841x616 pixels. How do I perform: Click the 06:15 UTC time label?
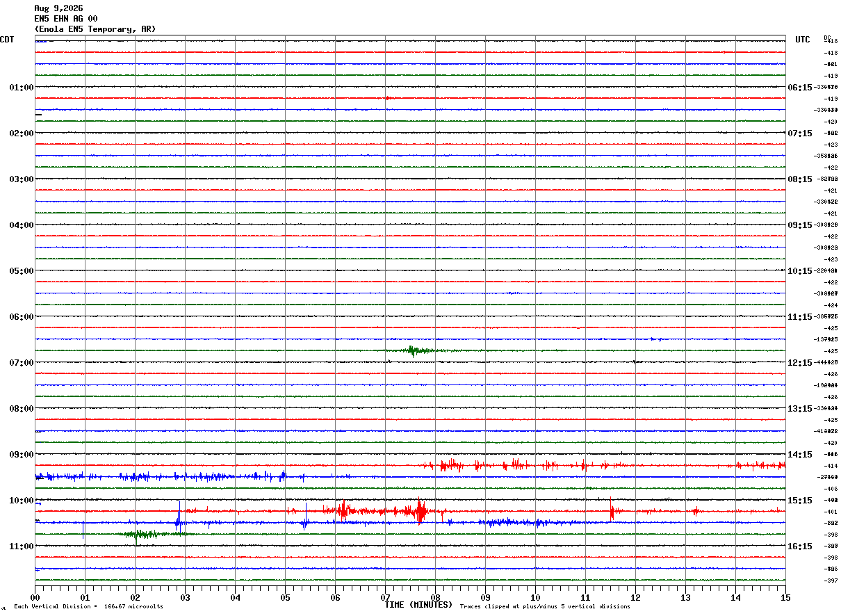click(799, 88)
